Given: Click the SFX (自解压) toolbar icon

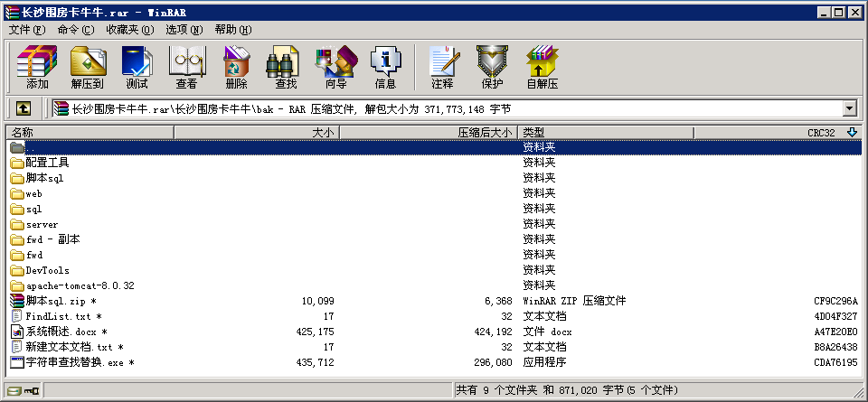Looking at the screenshot, I should pos(542,67).
